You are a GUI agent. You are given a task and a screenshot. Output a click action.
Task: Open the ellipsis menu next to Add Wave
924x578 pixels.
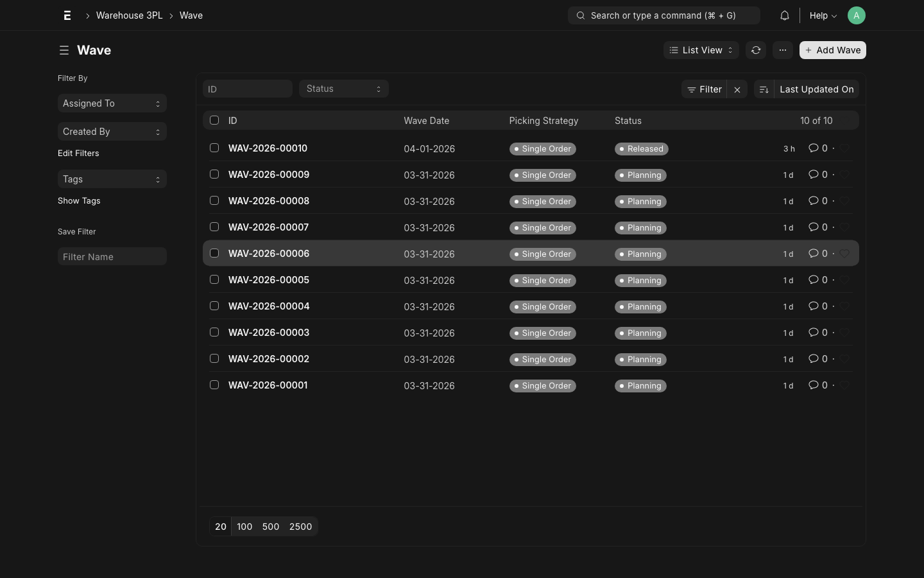pos(782,50)
